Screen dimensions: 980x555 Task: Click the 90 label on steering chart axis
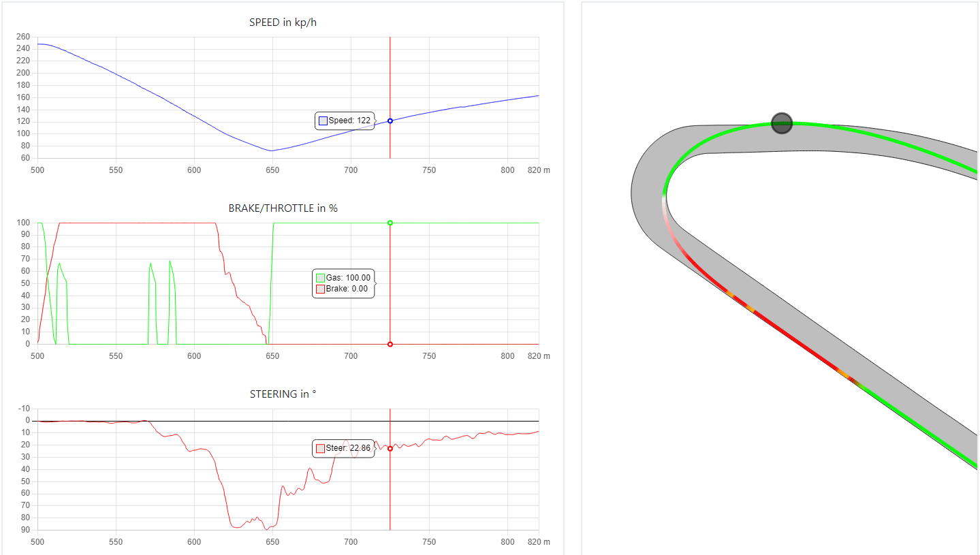point(25,530)
